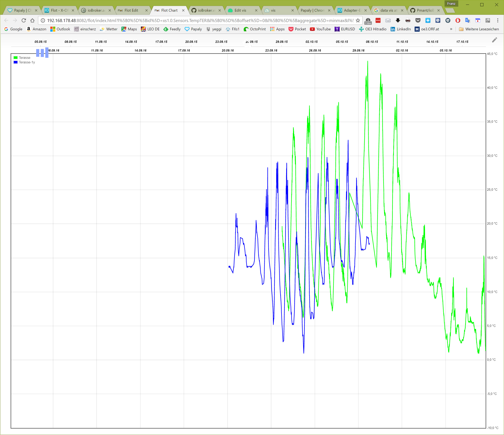Open the LastPass extension icon
Viewport: 504px width, 435px height.
[x=378, y=20]
